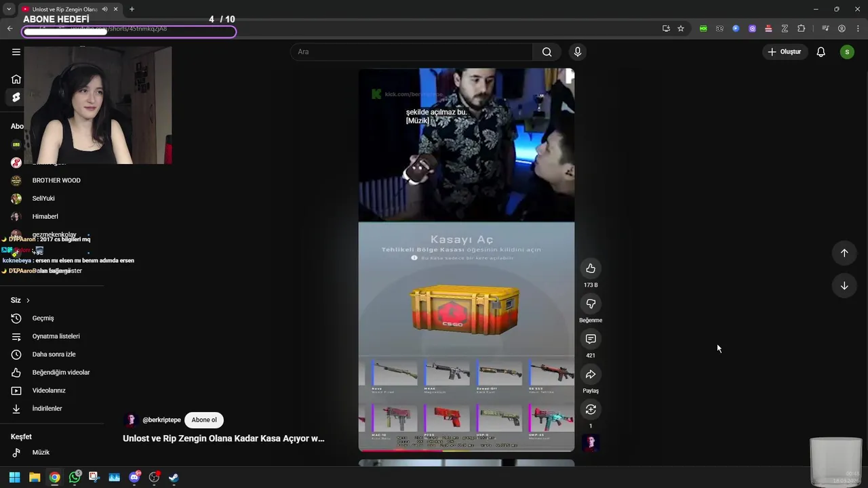
Task: Like the Short with thumbs up
Action: coord(591,268)
